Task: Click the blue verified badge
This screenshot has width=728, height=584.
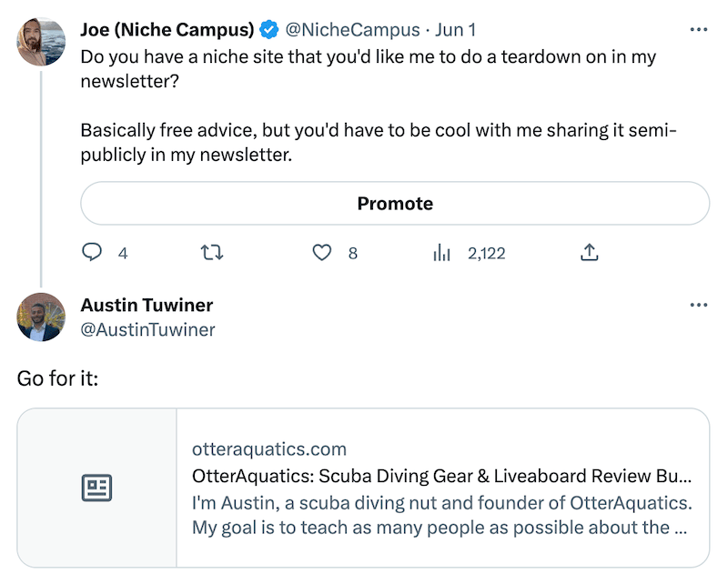Action: 268,30
